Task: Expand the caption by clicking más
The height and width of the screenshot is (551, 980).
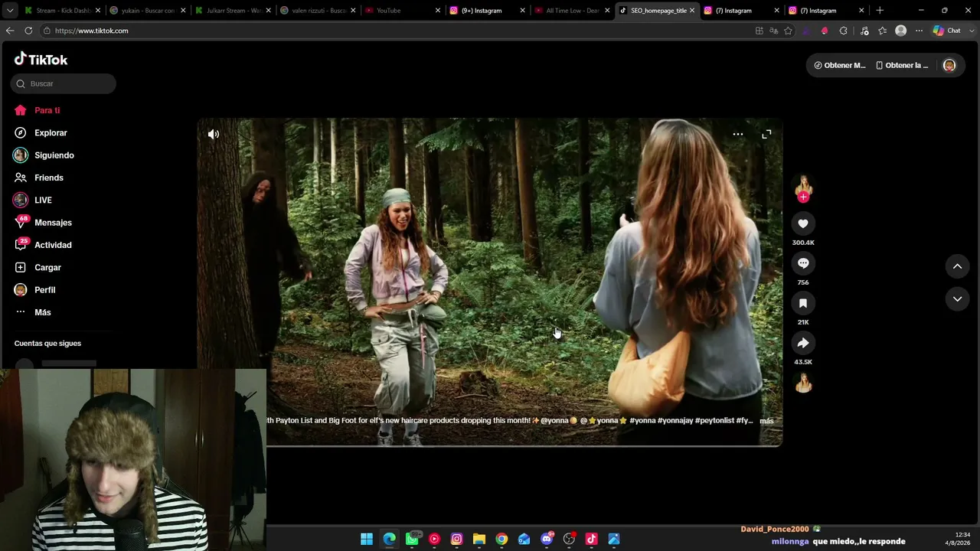Action: point(766,421)
